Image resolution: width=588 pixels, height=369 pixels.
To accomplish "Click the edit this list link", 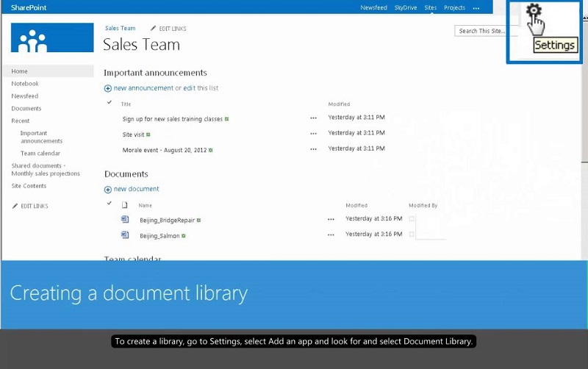I will (190, 88).
